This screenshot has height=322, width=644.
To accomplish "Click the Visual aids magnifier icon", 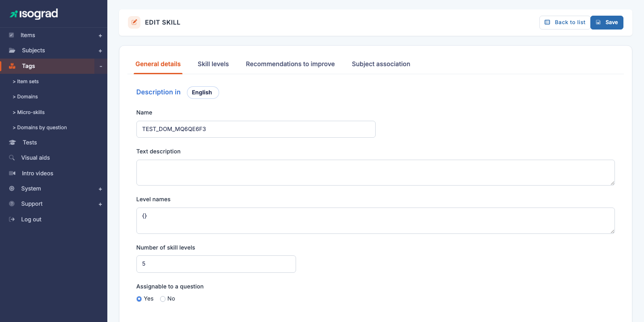I will tap(12, 157).
